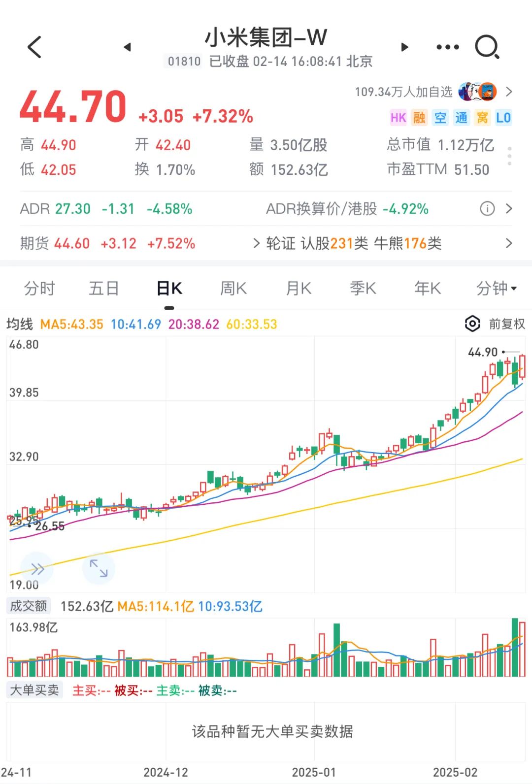Tap the 44.90 high marker on chart
Viewport: 532px width, 784px height.
click(483, 352)
